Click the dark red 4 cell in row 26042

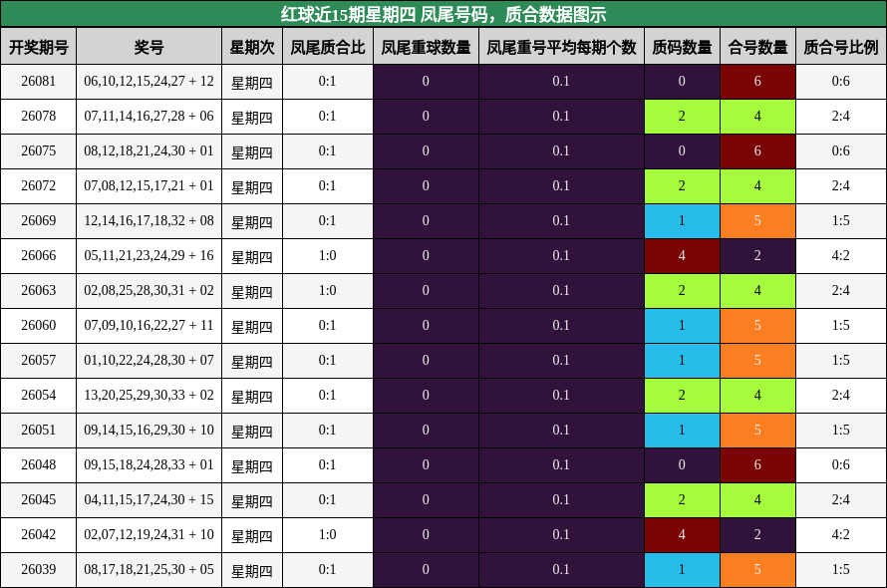click(x=682, y=535)
